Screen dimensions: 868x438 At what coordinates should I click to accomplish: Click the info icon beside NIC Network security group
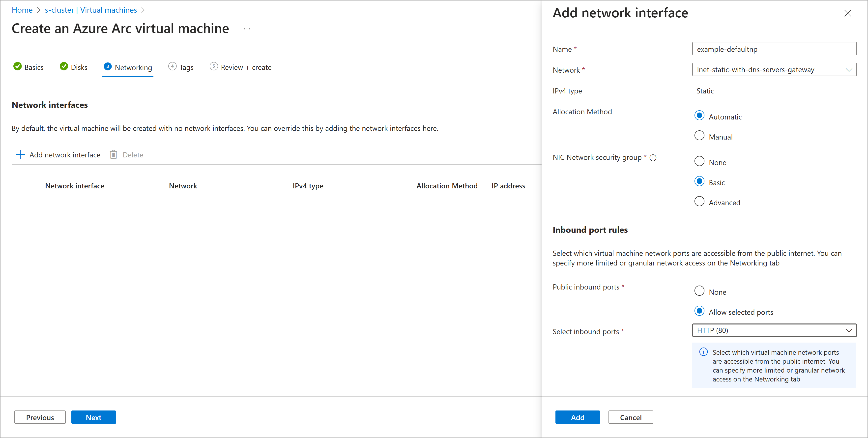(x=653, y=158)
